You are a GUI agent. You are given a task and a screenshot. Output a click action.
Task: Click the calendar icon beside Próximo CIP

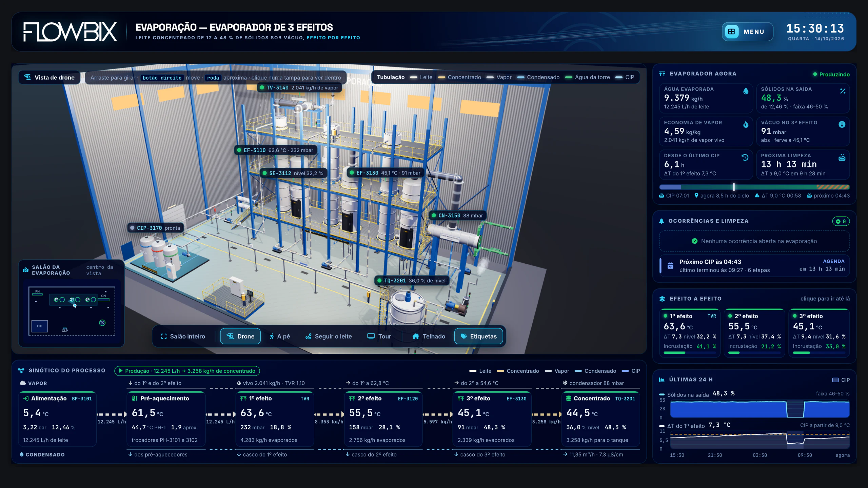[x=670, y=266]
